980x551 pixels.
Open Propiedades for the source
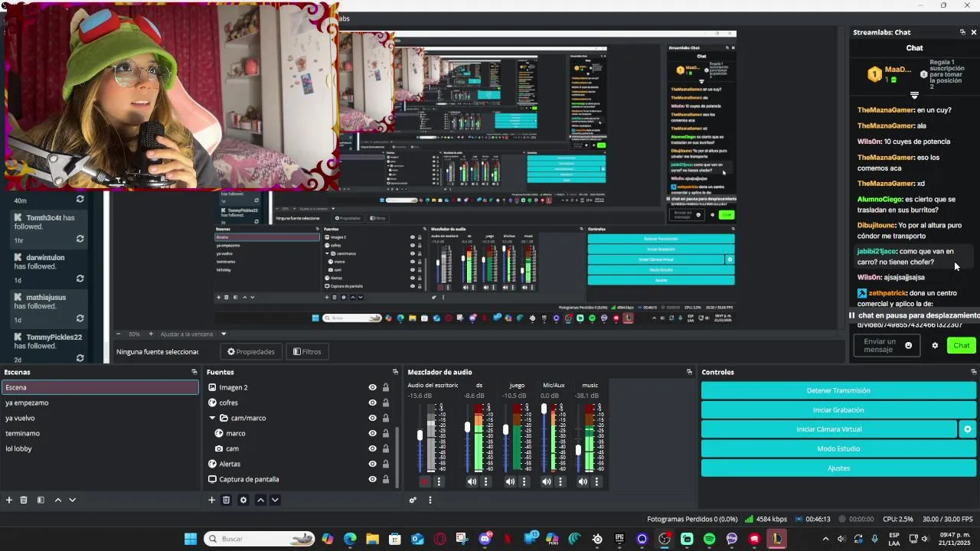pyautogui.click(x=251, y=352)
